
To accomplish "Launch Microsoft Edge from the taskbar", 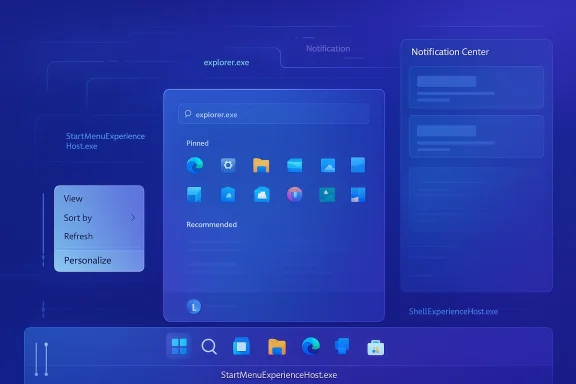I will [310, 346].
